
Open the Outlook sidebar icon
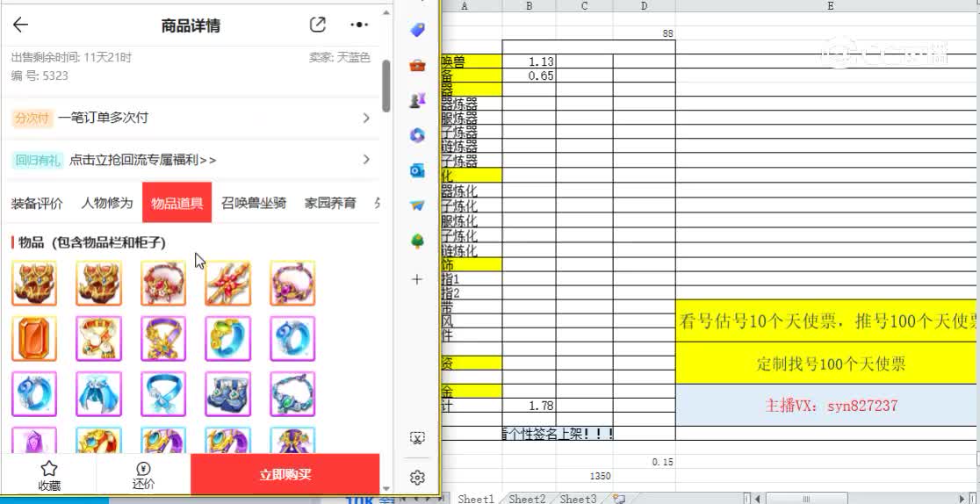point(417,170)
